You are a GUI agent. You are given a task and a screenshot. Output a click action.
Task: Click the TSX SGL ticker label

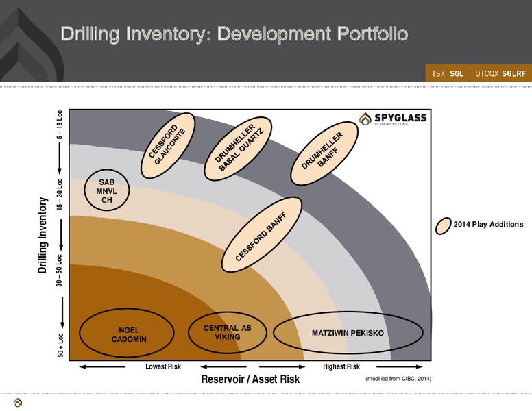[447, 73]
